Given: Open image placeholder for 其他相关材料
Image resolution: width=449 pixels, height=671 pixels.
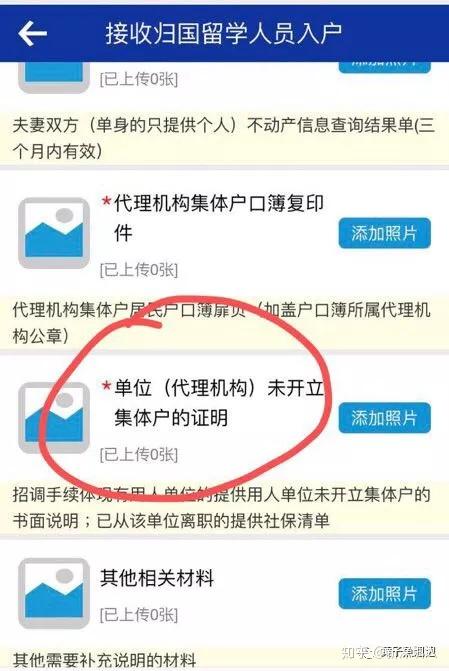Looking at the screenshot, I should (54, 593).
